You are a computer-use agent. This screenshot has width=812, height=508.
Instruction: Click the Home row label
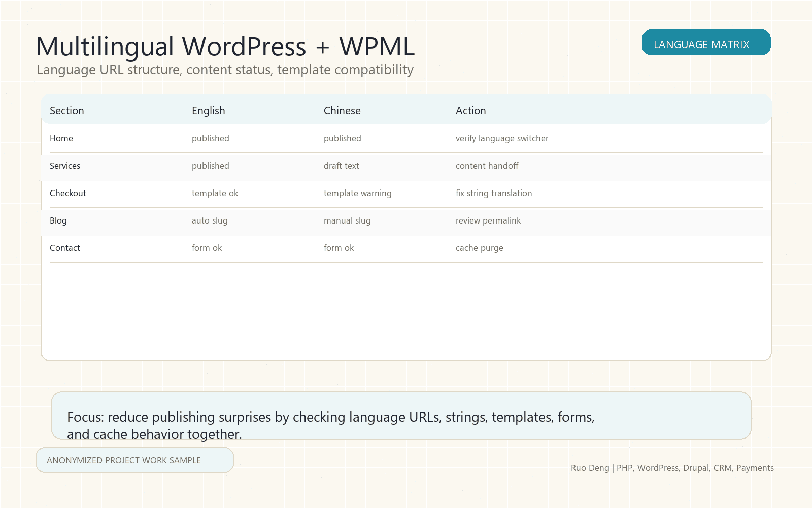[61, 138]
